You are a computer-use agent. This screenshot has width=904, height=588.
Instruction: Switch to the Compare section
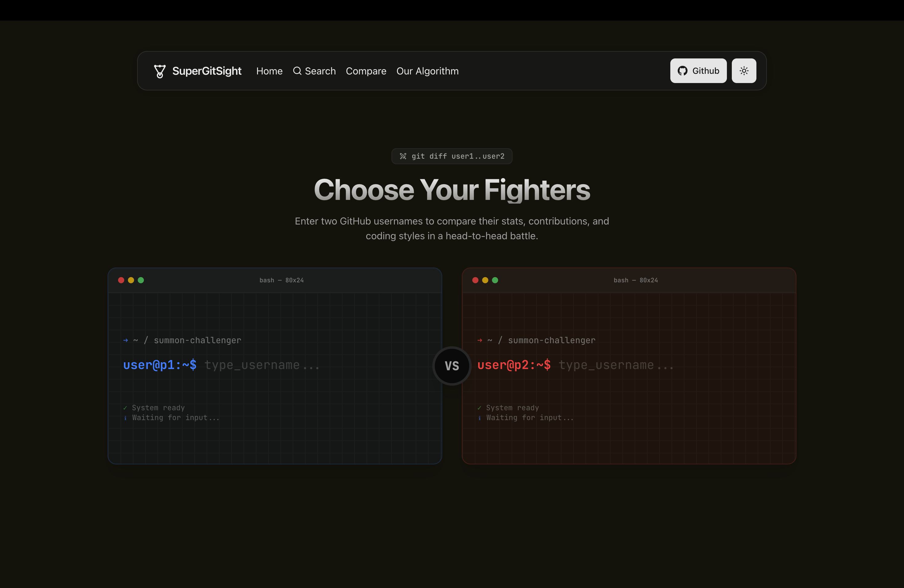coord(366,71)
